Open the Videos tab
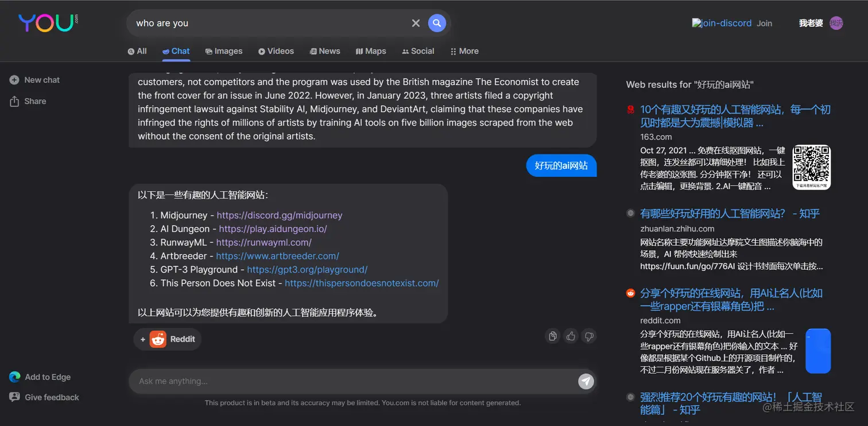Screen dimensions: 868x426 (276, 51)
